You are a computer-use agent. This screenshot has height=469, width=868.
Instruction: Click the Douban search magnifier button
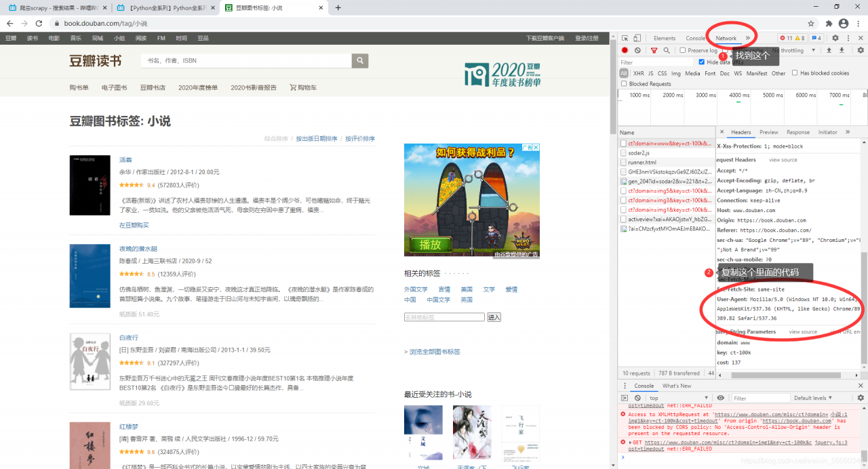point(360,60)
